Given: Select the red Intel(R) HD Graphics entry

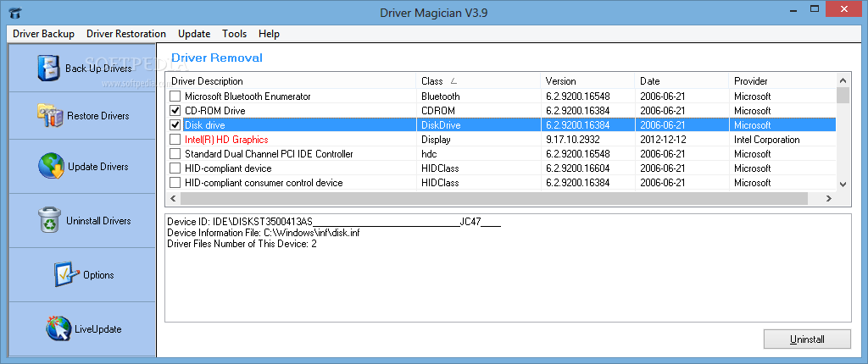Looking at the screenshot, I should 226,140.
